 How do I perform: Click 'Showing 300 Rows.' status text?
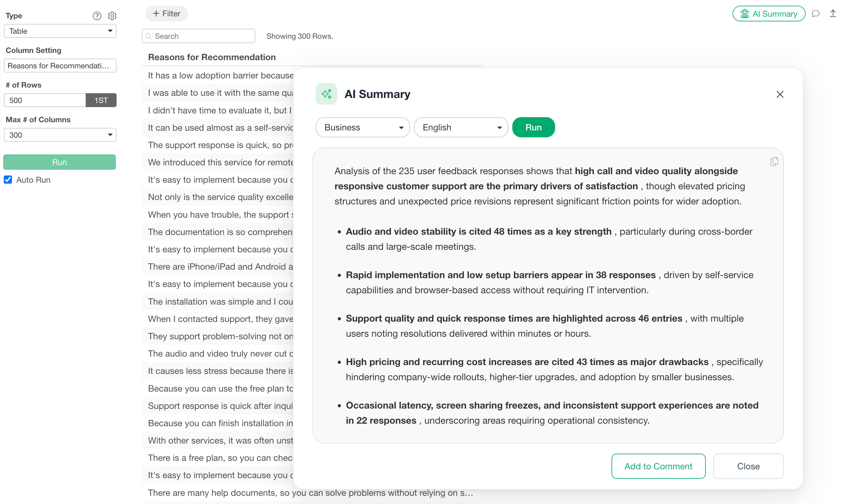coord(300,36)
